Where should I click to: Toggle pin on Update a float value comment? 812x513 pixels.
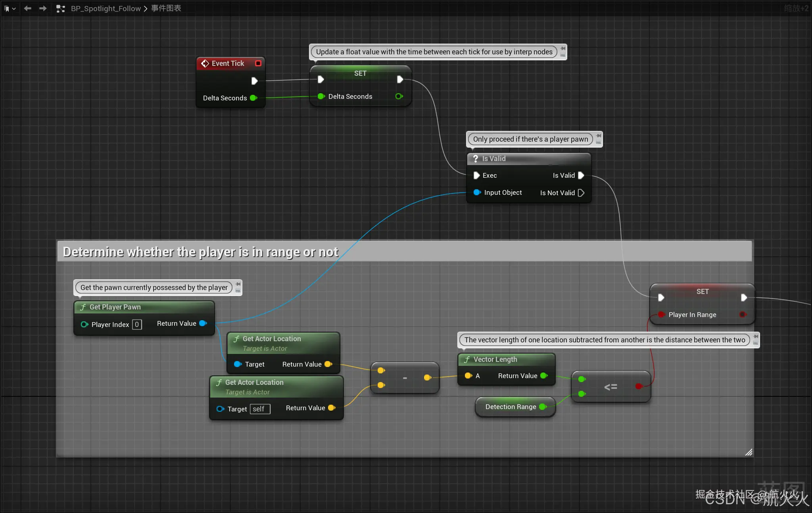(563, 49)
